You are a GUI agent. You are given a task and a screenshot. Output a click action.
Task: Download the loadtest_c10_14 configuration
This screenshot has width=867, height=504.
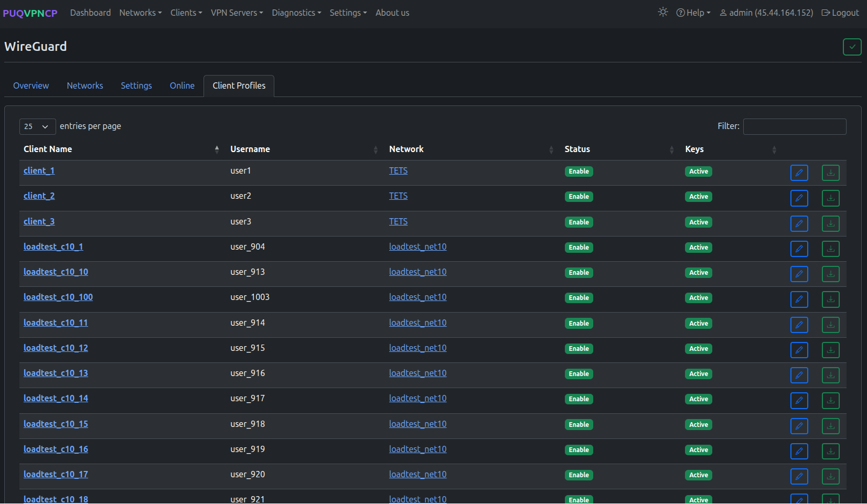[x=831, y=401]
